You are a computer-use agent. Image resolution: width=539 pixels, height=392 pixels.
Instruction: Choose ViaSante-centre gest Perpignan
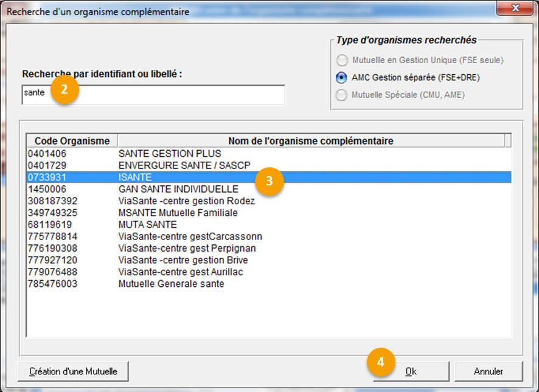click(x=187, y=248)
